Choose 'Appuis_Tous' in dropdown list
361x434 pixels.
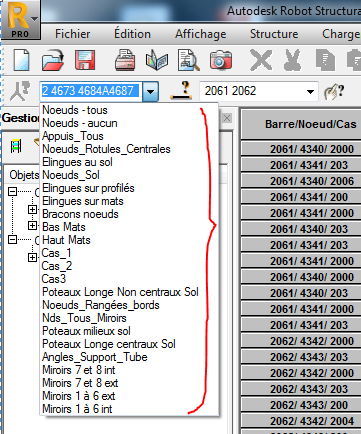click(129, 136)
